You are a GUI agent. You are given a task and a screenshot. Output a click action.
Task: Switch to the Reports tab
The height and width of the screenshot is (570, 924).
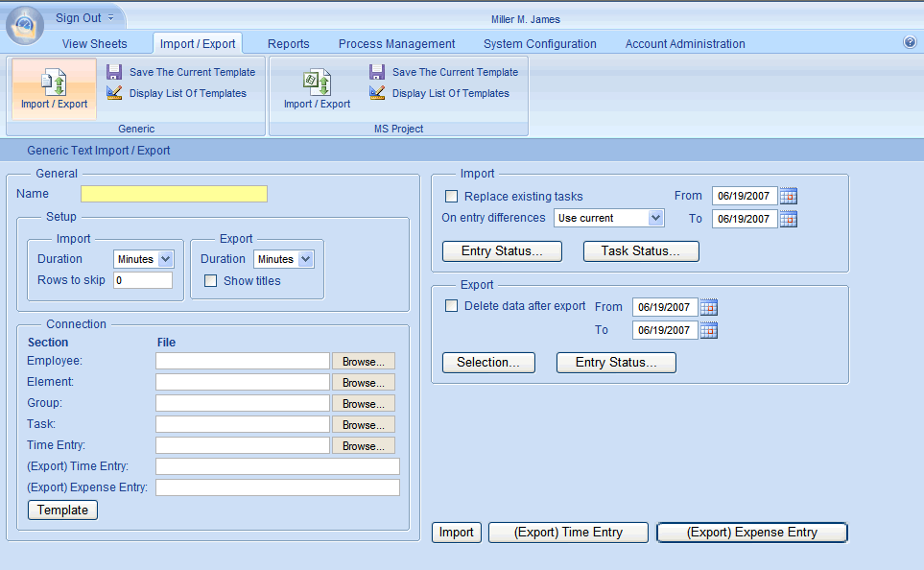click(288, 43)
